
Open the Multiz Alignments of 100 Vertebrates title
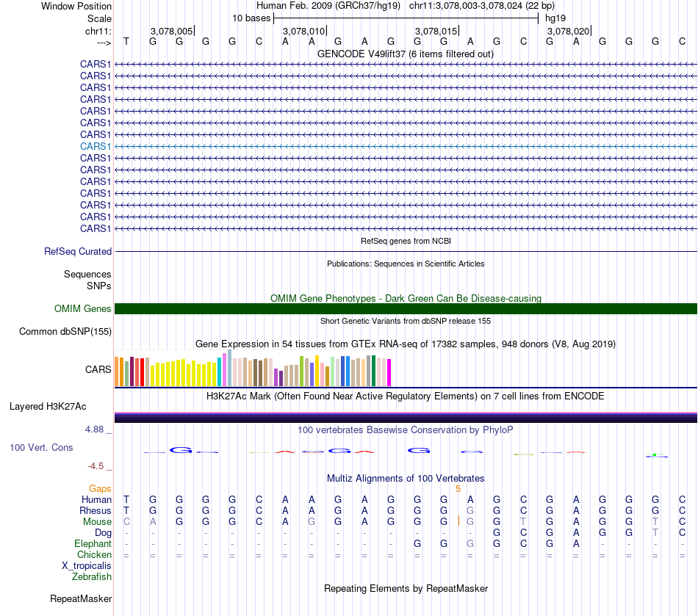click(x=406, y=479)
